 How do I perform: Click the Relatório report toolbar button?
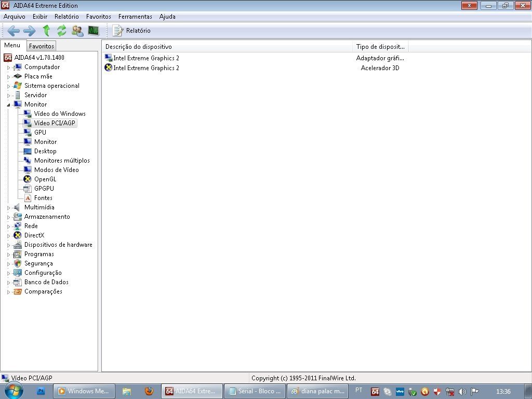click(131, 31)
